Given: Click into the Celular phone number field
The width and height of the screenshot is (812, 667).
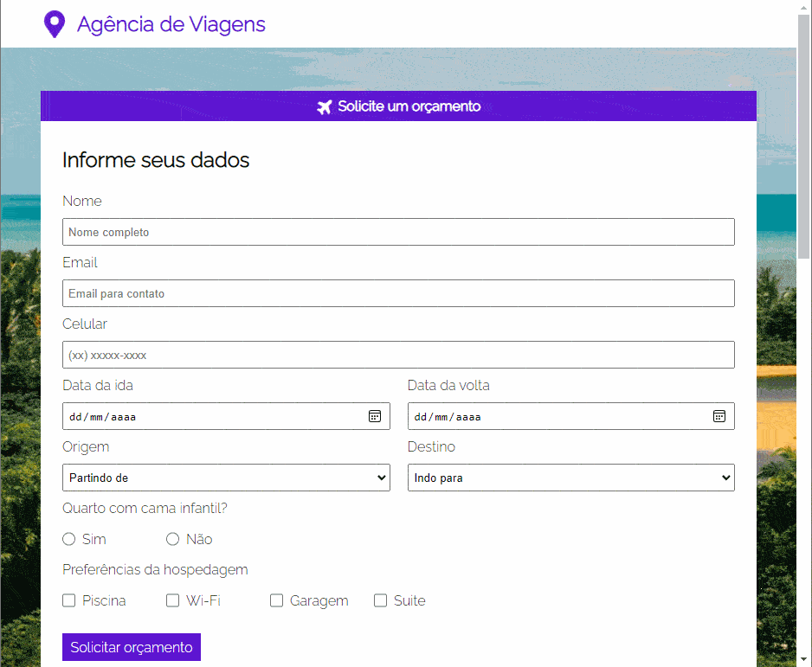Looking at the screenshot, I should [398, 355].
